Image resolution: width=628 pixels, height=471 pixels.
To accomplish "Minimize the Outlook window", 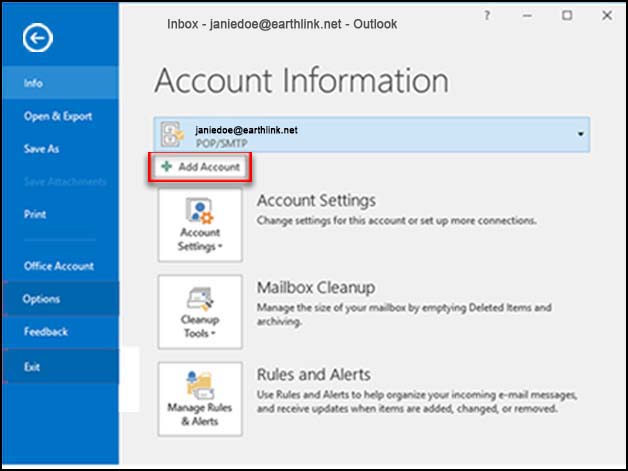I will 527,16.
